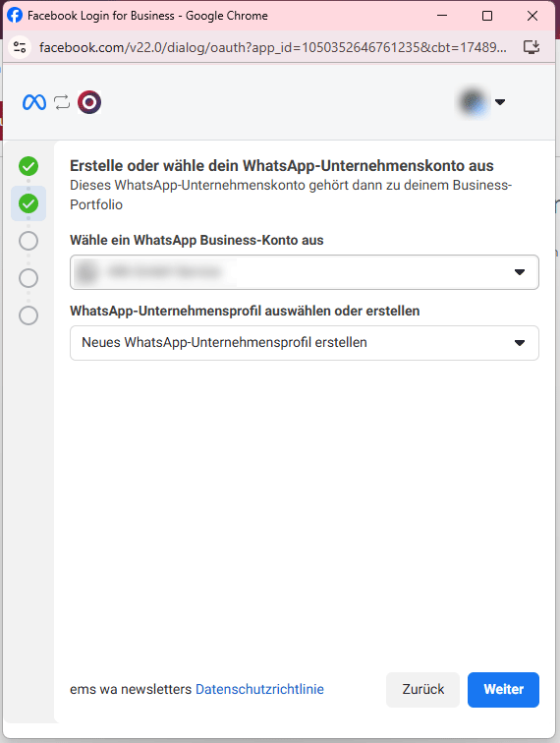Open the account dropdown arrow next to avatar
The image size is (560, 743).
500,102
